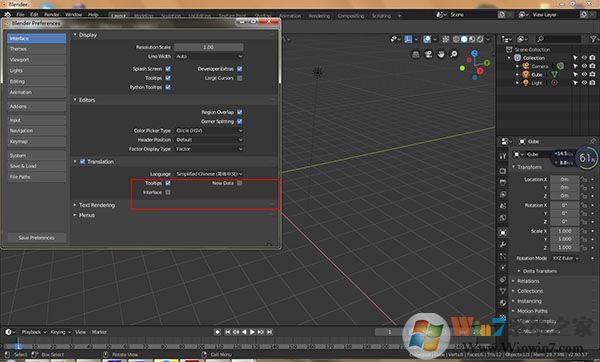Disable the Python Tooltips checkbox

click(168, 87)
